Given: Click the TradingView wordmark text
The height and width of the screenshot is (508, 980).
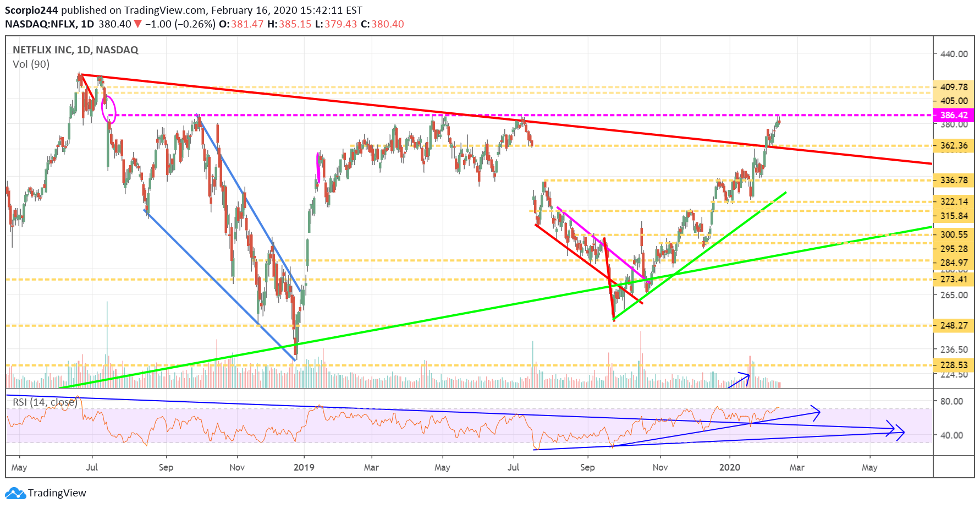Looking at the screenshot, I should coord(57,493).
